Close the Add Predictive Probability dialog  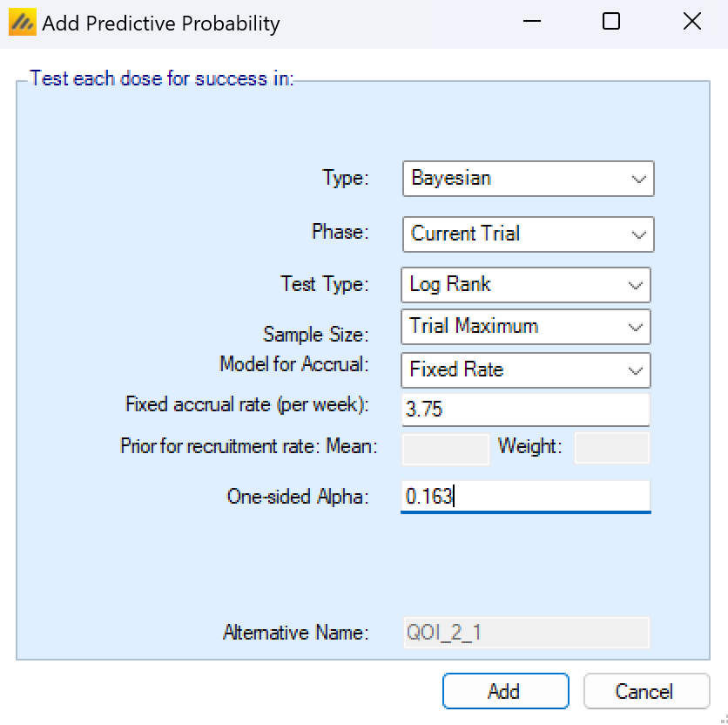692,23
